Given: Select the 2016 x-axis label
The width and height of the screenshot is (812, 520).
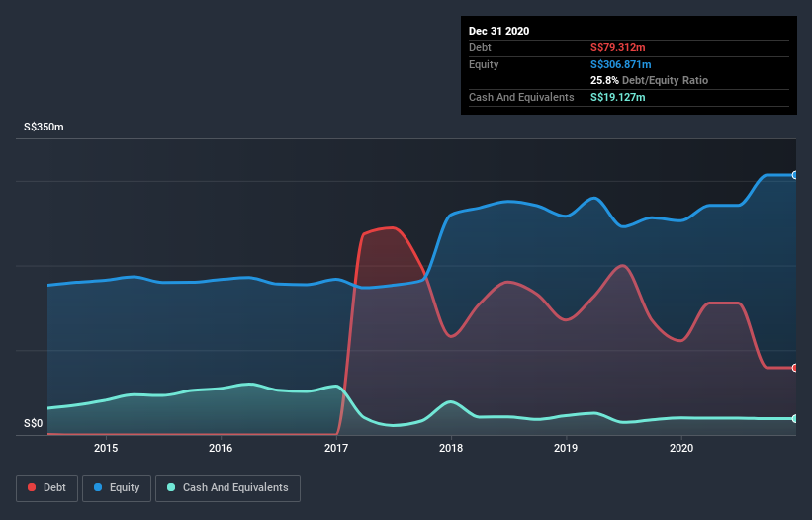Looking at the screenshot, I should click(221, 448).
